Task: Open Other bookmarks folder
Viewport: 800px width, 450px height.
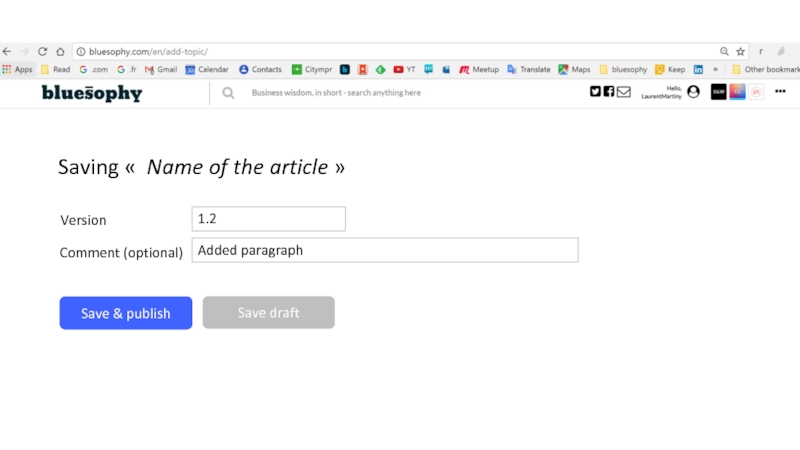Action: 765,69
